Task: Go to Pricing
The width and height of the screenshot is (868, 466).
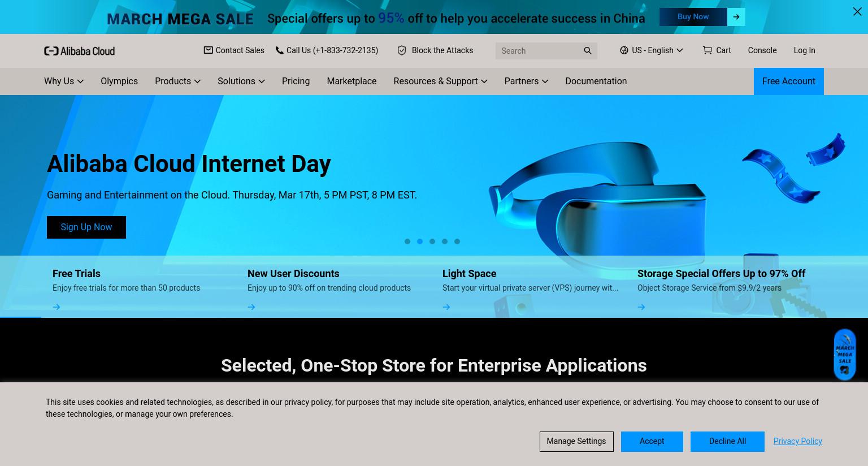Action: pyautogui.click(x=296, y=81)
